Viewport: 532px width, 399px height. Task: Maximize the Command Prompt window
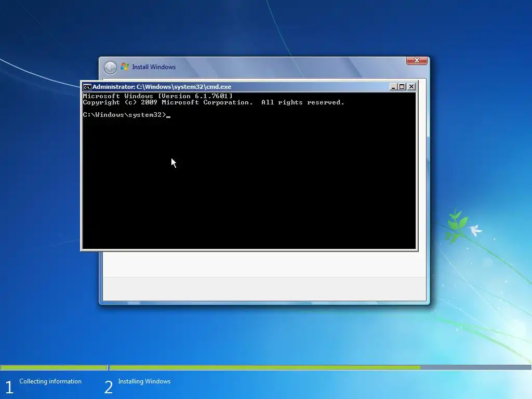click(x=402, y=87)
